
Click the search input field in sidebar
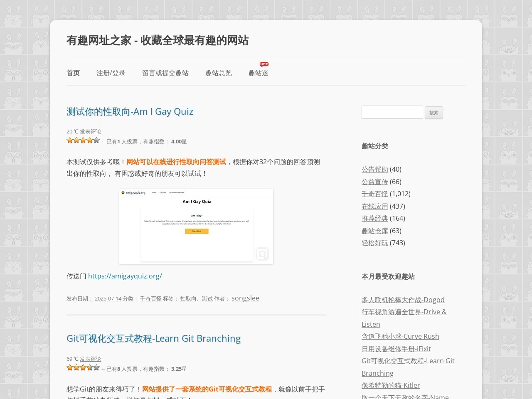click(392, 112)
